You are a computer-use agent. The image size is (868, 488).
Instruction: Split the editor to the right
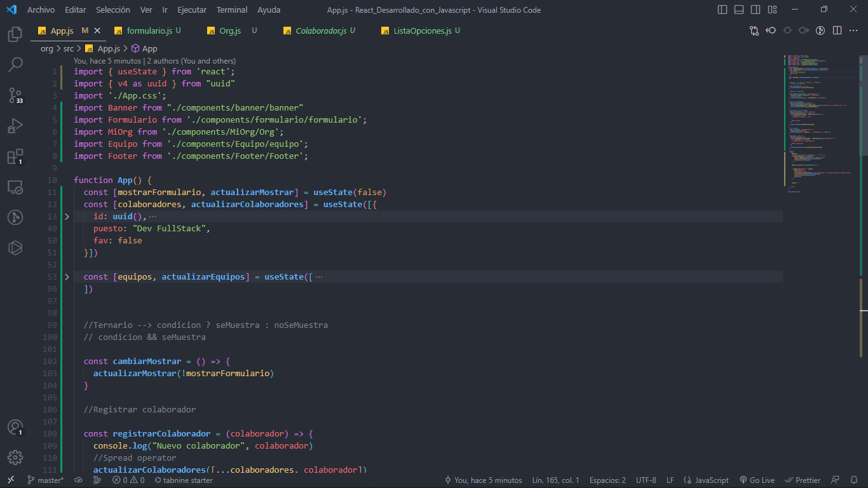pyautogui.click(x=837, y=30)
